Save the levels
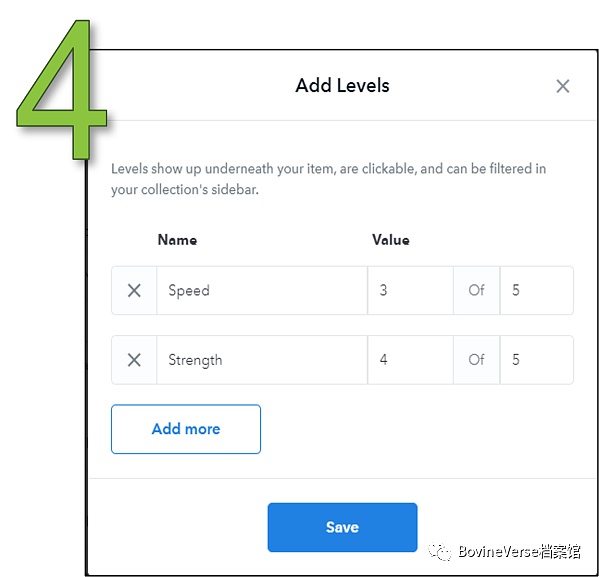This screenshot has width=599, height=577. click(342, 527)
